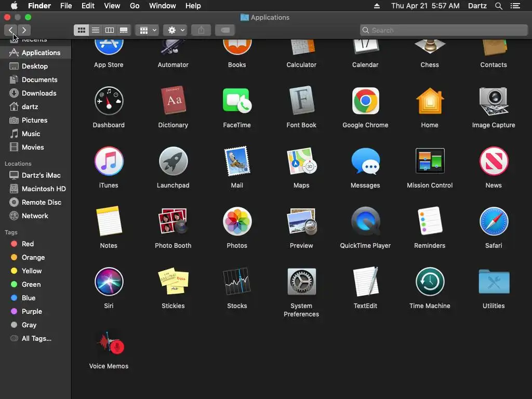Click the Reminders icon
The height and width of the screenshot is (399, 532).
click(x=430, y=221)
